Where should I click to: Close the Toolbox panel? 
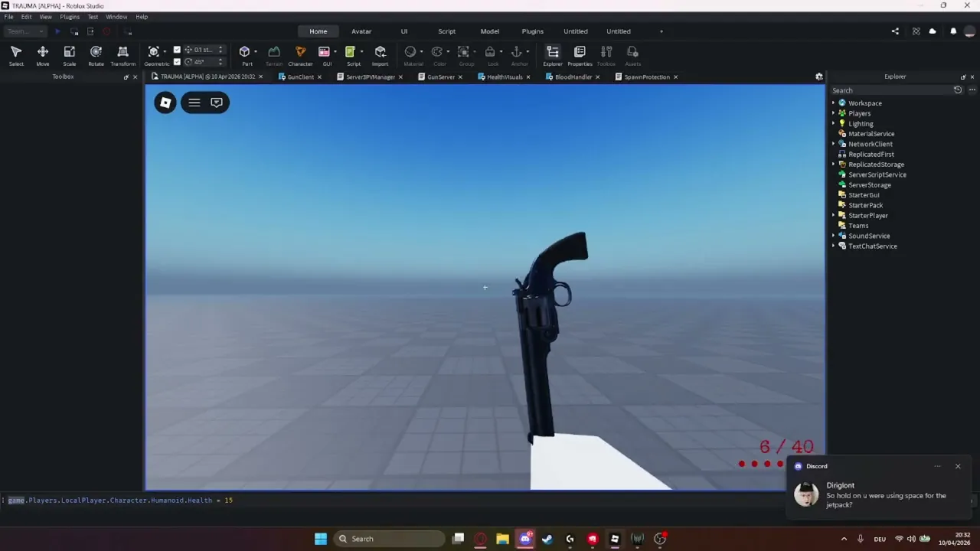coord(136,77)
